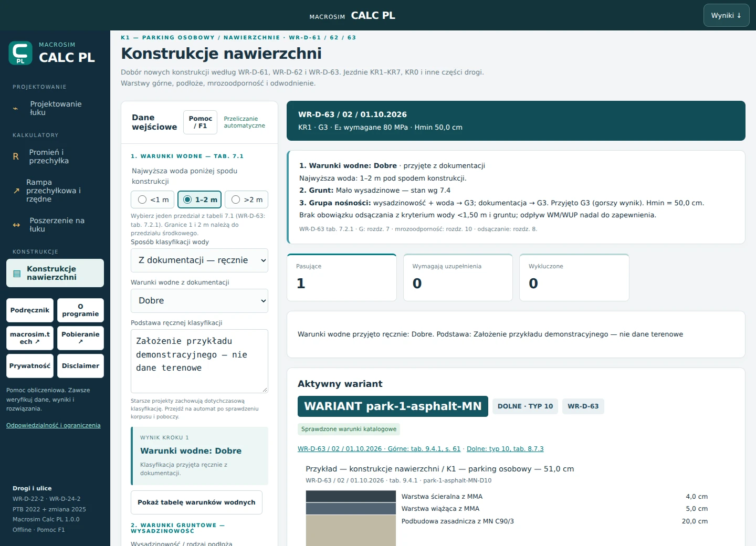Click the Wyniki jump button

[726, 15]
